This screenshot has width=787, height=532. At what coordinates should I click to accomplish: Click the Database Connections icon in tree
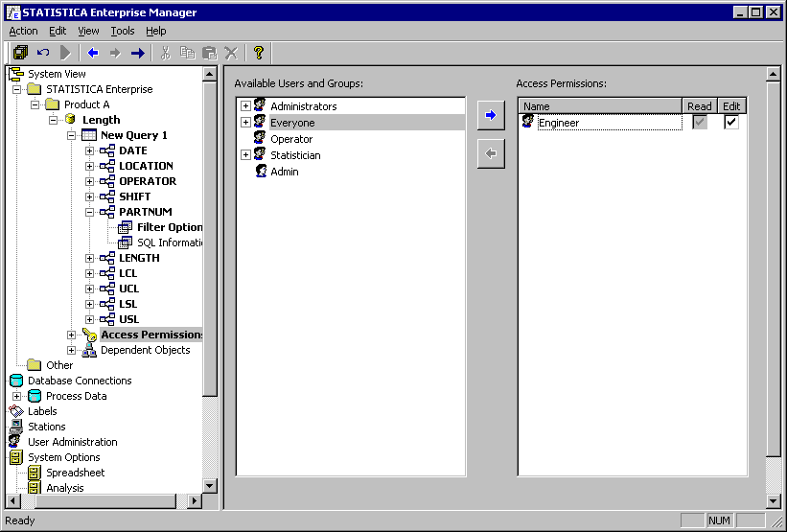tap(16, 381)
